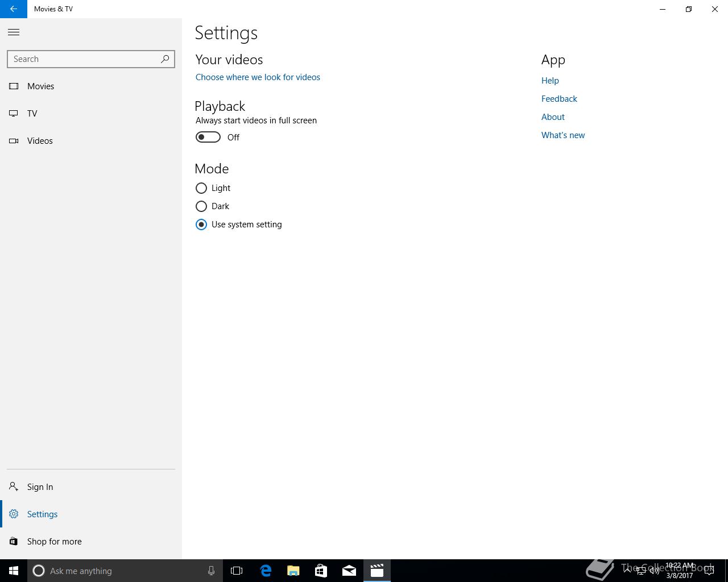Open the Movies section in the sidebar
728x582 pixels.
(40, 86)
